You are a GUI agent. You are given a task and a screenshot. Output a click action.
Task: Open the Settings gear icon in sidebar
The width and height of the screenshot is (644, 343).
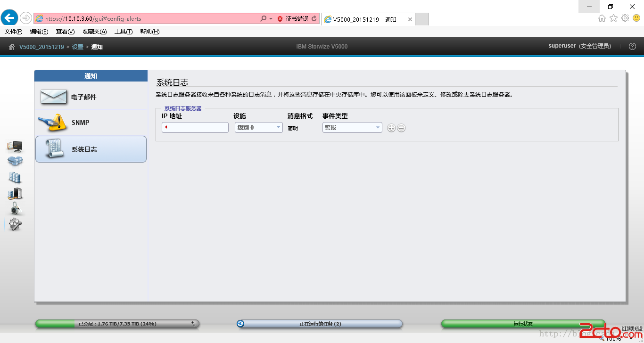click(15, 224)
